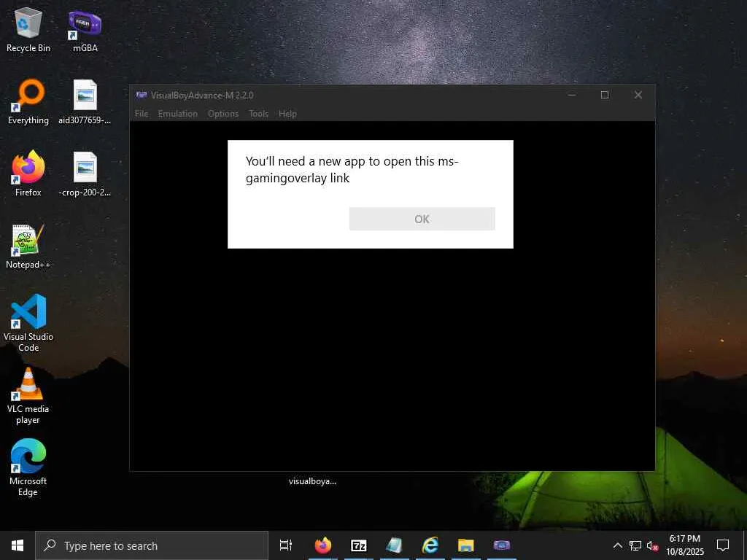Click the taskbar search box

click(x=152, y=545)
